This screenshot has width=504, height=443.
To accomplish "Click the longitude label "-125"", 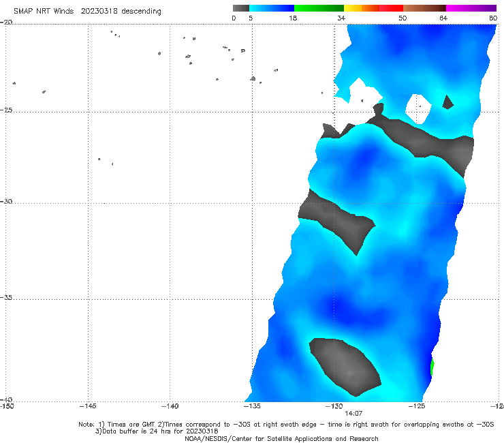I will [x=417, y=406].
